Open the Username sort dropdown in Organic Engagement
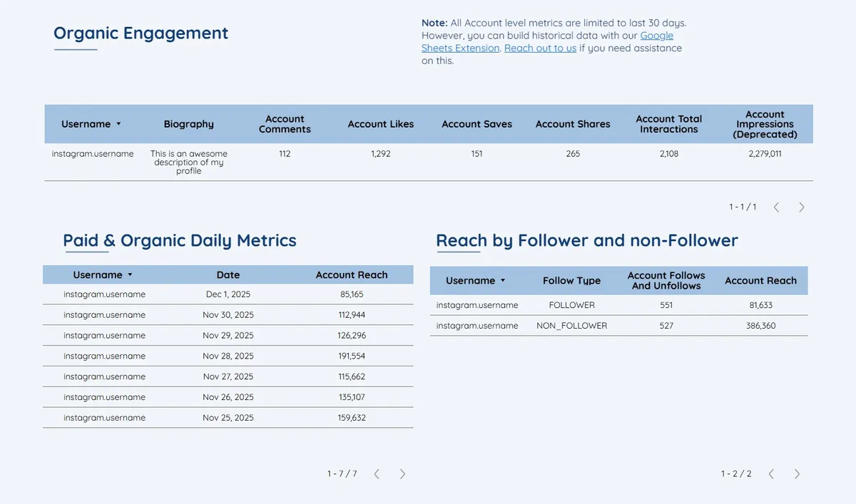Image resolution: width=856 pixels, height=504 pixels. [x=118, y=123]
